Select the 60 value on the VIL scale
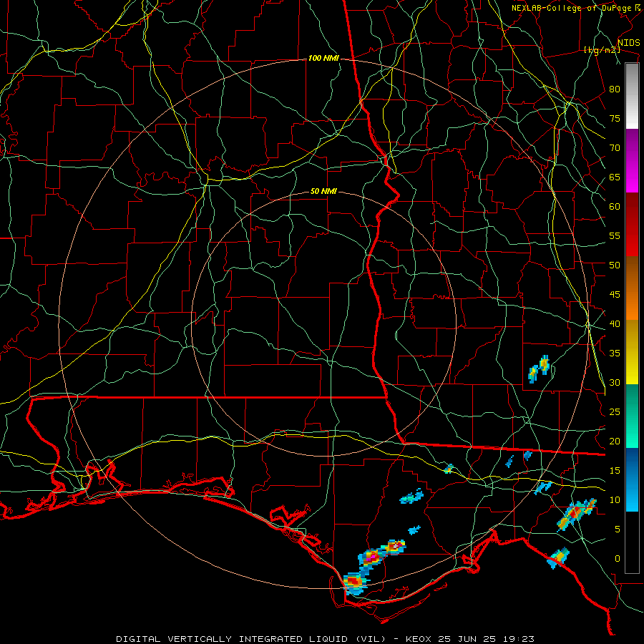The width and height of the screenshot is (644, 644). 615,207
